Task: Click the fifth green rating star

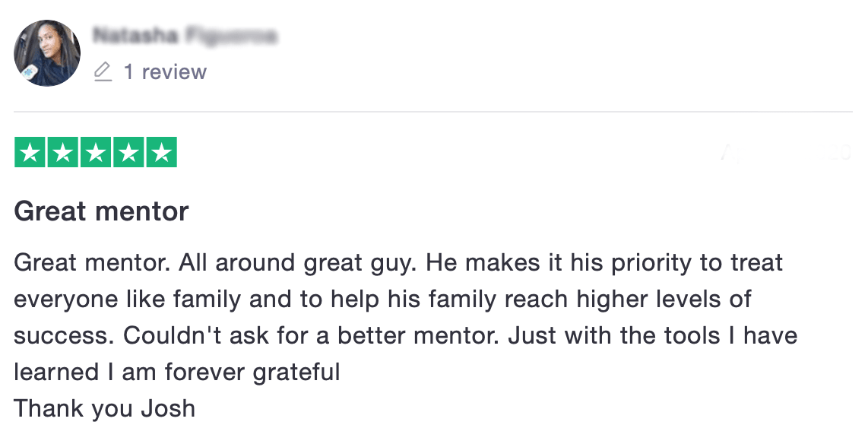Action: [161, 153]
